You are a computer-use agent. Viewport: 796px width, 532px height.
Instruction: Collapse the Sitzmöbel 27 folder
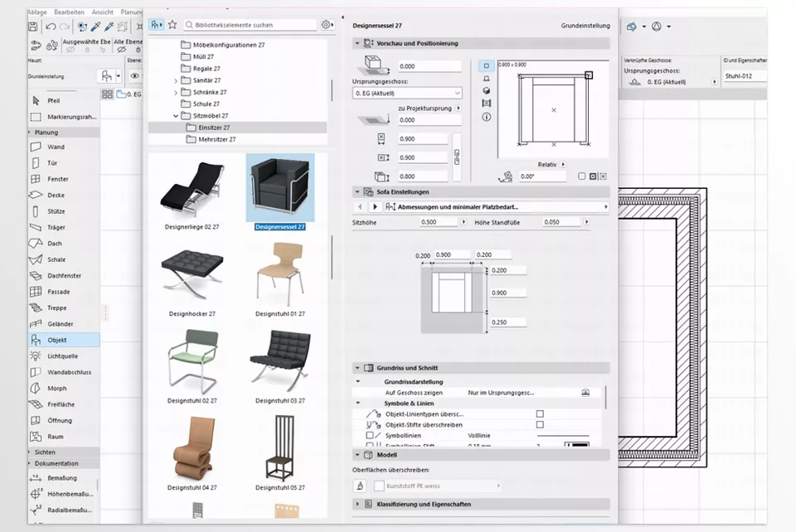[x=176, y=116]
